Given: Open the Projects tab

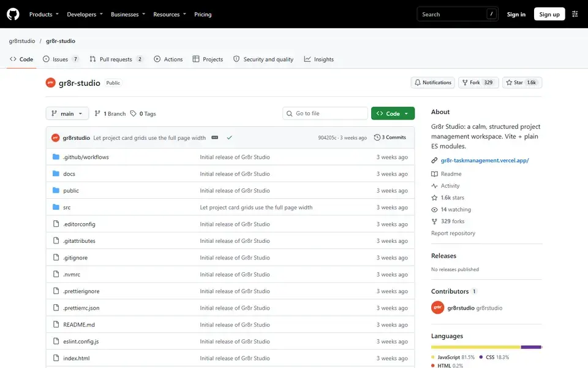Looking at the screenshot, I should click(208, 59).
